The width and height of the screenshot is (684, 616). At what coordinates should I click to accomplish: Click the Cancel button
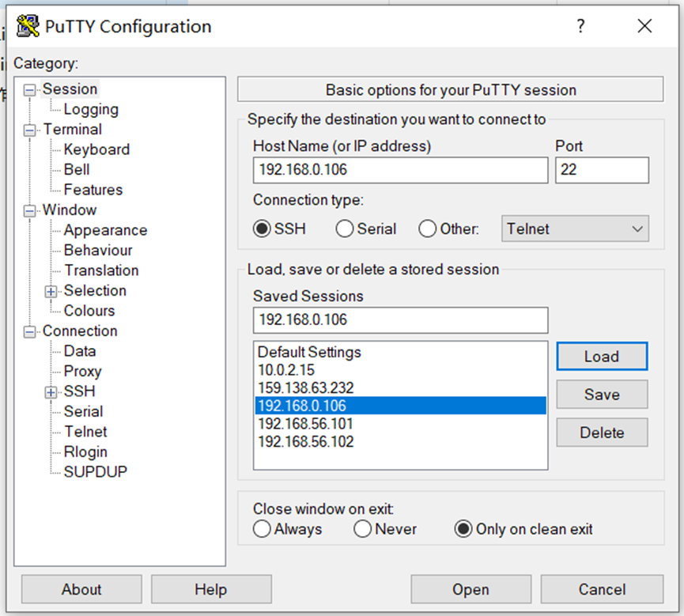(x=602, y=589)
